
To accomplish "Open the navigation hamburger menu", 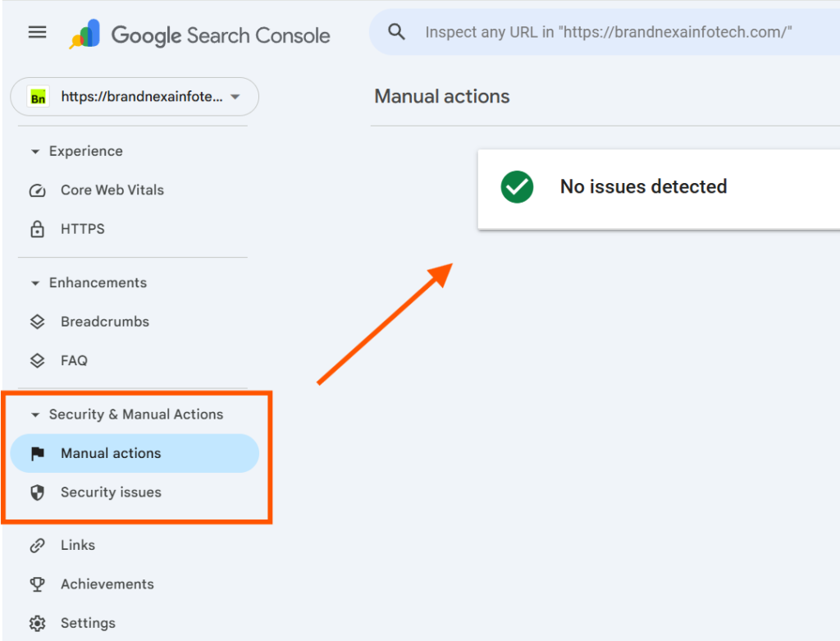I will [x=37, y=32].
